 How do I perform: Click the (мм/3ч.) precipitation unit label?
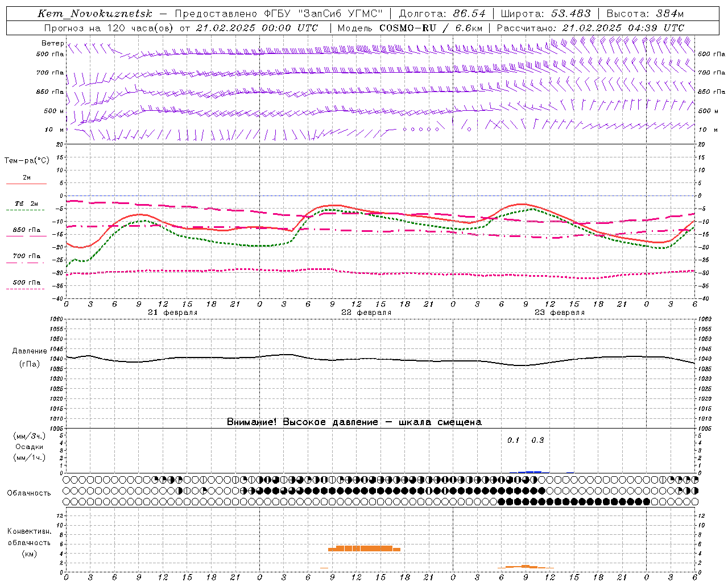click(x=29, y=436)
